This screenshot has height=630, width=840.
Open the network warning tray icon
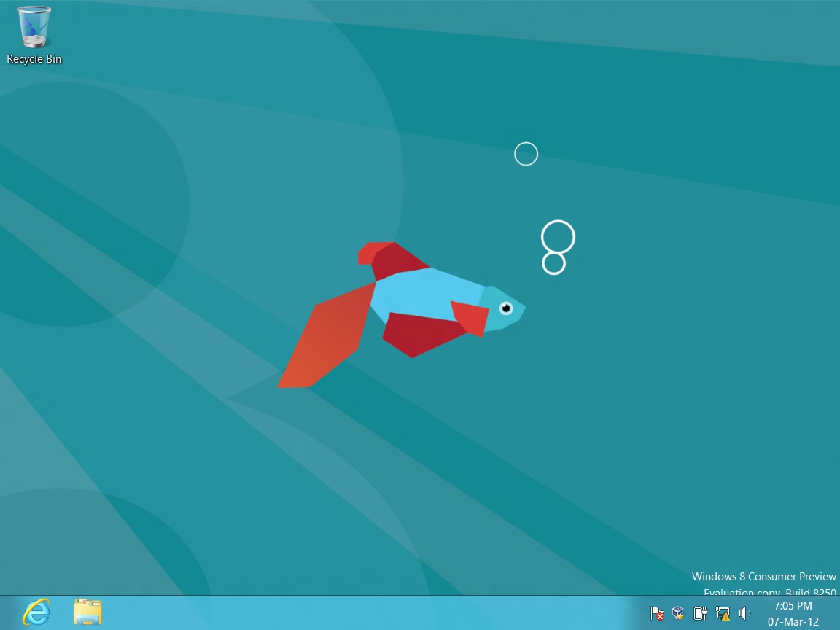tap(723, 612)
